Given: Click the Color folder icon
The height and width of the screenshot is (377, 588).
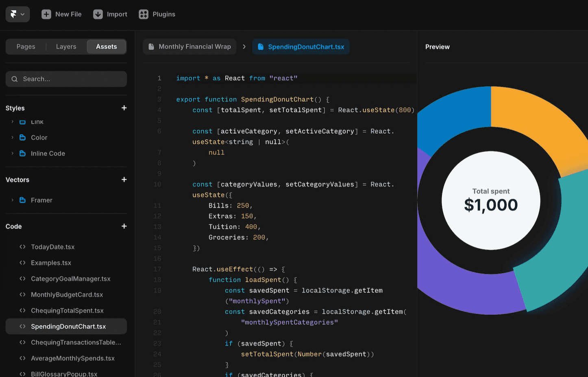Looking at the screenshot, I should tap(23, 138).
